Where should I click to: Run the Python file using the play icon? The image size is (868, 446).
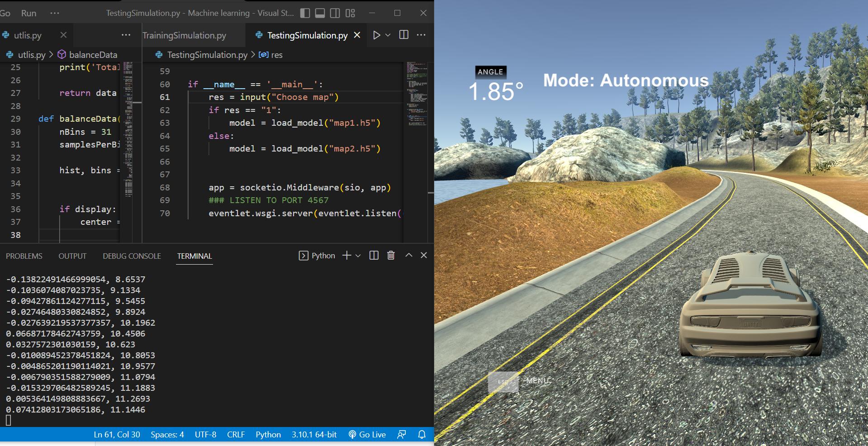click(377, 35)
